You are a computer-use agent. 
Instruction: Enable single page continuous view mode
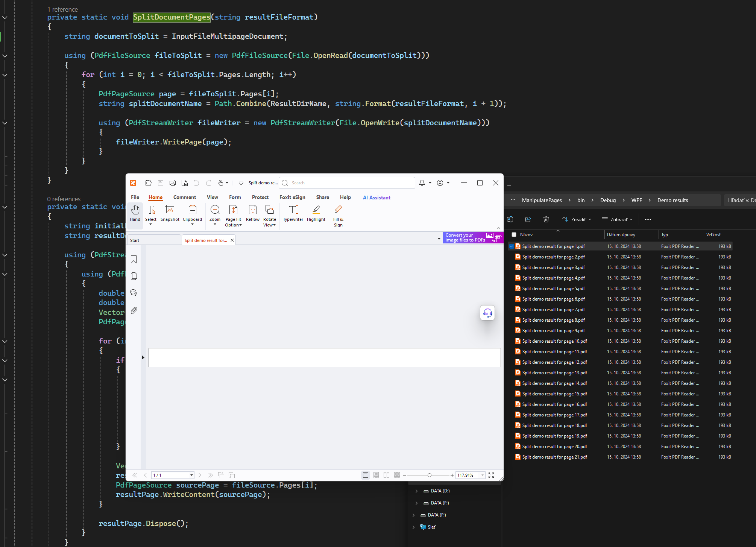click(x=376, y=475)
